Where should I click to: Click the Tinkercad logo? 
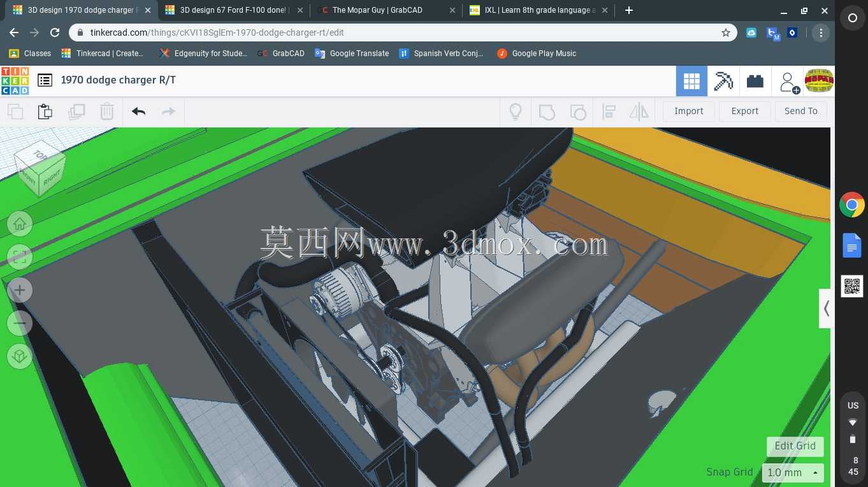(15, 81)
